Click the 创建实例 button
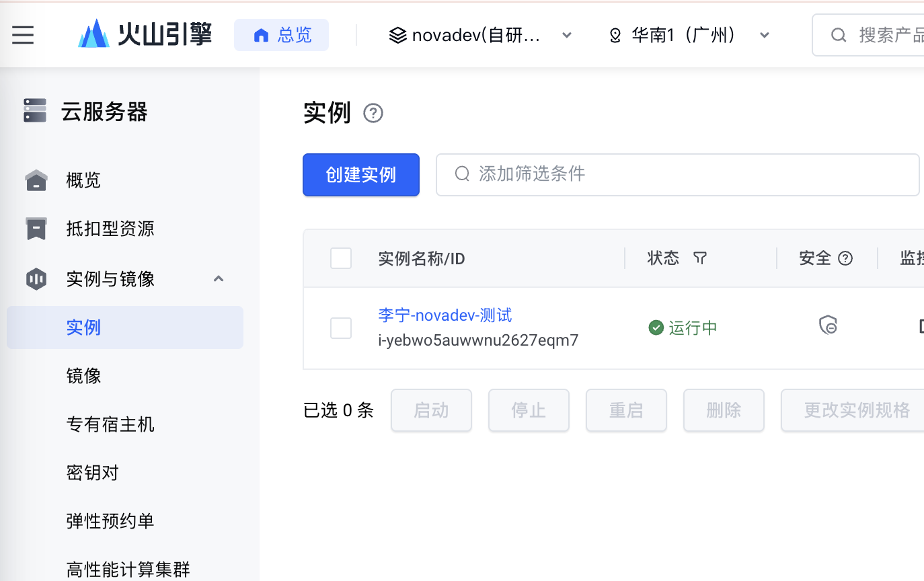This screenshot has height=581, width=924. 361,175
